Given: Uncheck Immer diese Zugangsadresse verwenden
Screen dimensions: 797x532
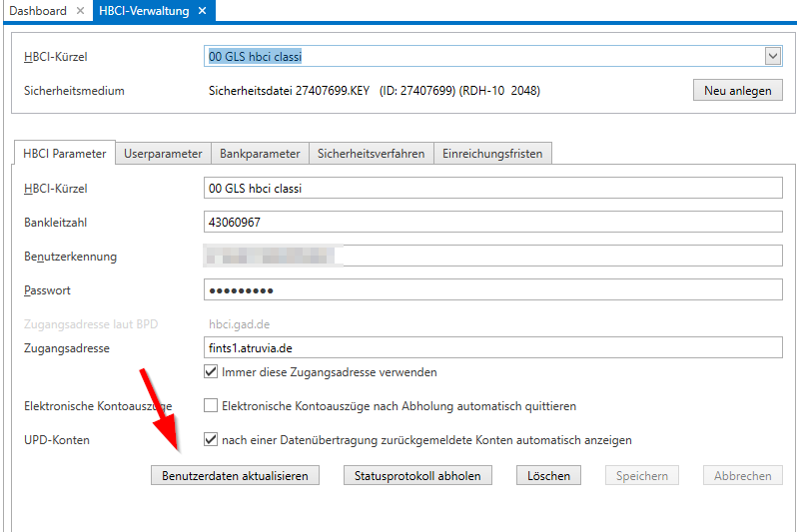Looking at the screenshot, I should [211, 372].
